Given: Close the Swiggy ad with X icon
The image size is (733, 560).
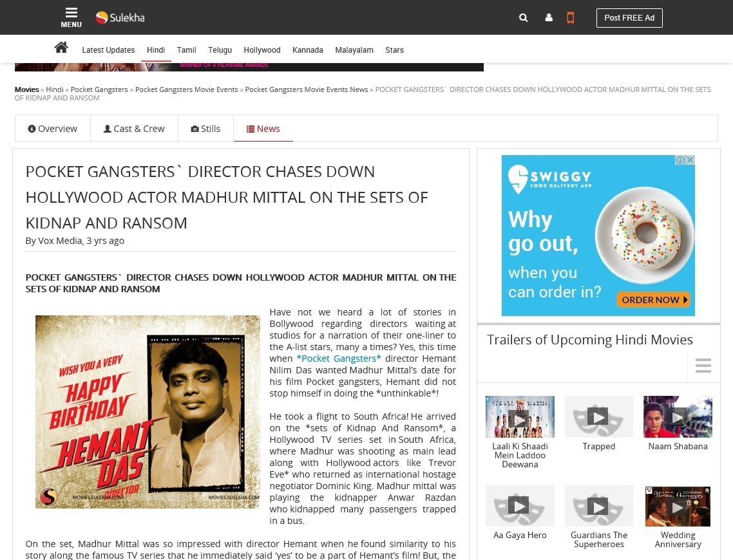Looking at the screenshot, I should [x=690, y=160].
